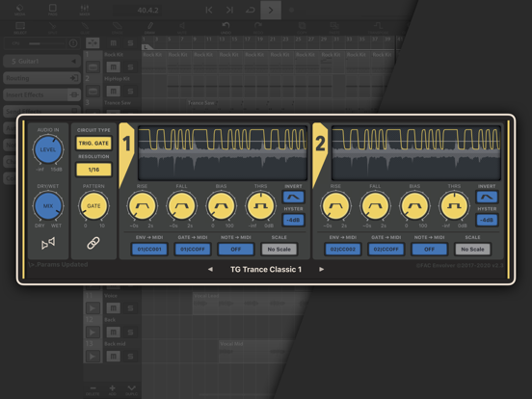The width and height of the screenshot is (532, 399).
Task: Adjust the blue Audio In Level knob
Action: (x=48, y=149)
